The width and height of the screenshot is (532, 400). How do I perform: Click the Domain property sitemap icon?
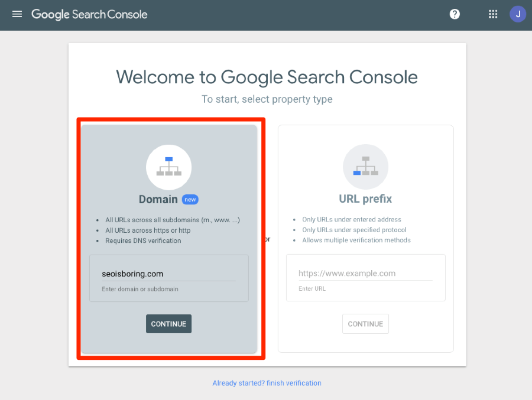(168, 167)
